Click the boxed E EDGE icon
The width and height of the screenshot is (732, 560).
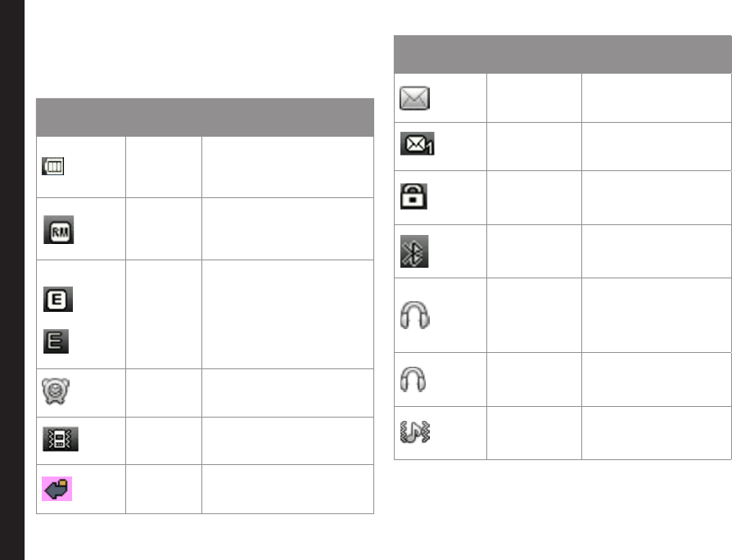pyautogui.click(x=58, y=299)
